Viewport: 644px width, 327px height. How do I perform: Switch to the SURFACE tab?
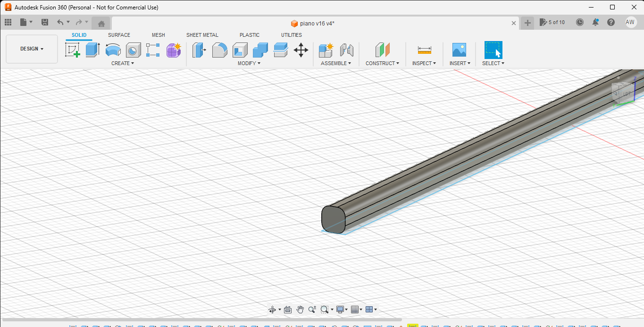tap(118, 34)
